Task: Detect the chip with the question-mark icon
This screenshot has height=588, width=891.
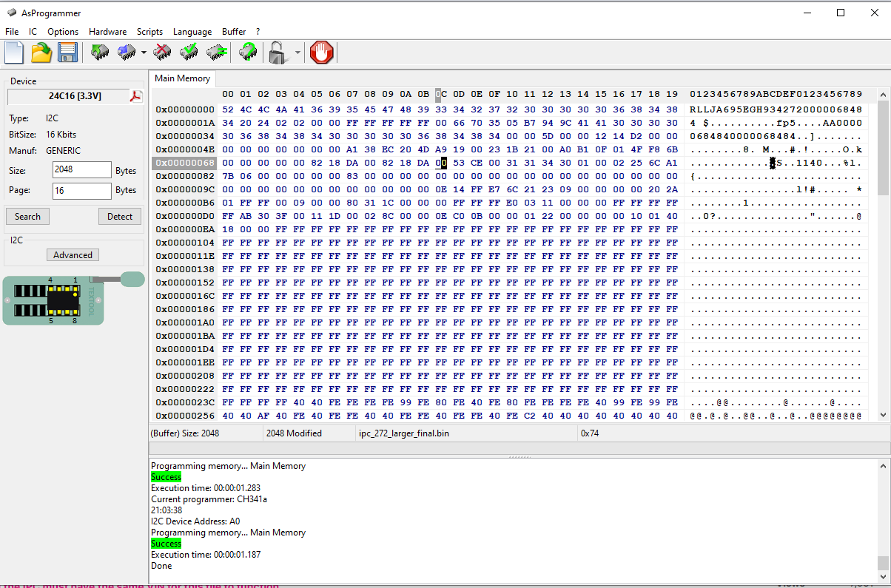Action: [x=249, y=53]
